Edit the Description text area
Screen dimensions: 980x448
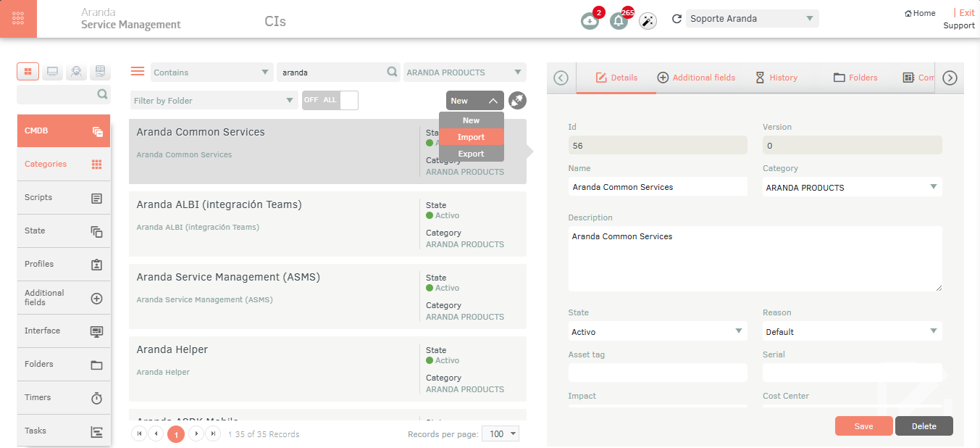(x=755, y=259)
